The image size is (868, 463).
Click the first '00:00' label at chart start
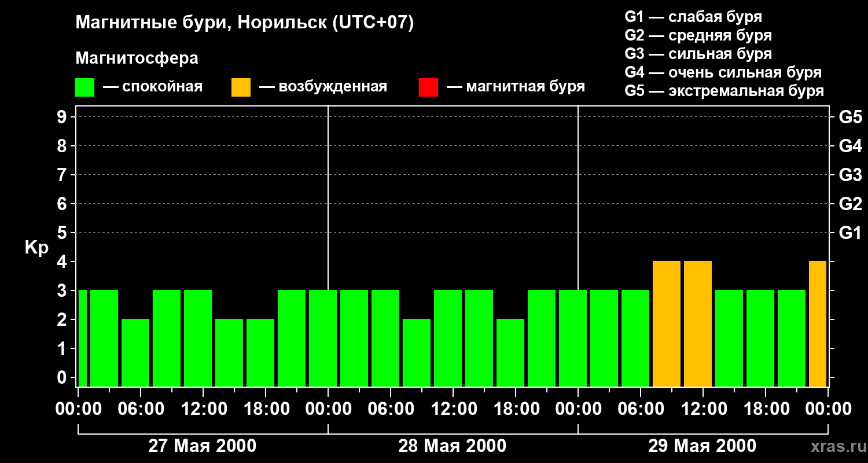tap(78, 409)
